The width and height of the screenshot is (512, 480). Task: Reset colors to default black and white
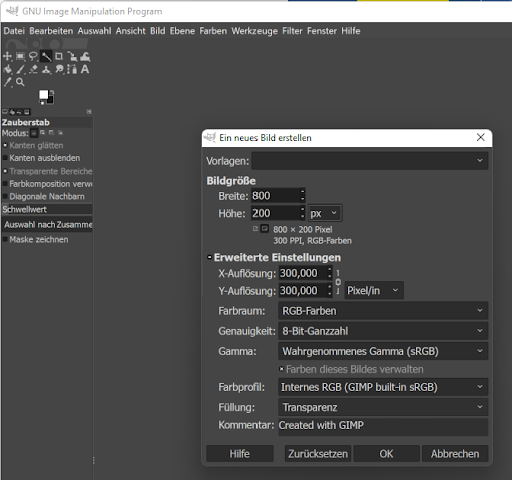(x=42, y=102)
